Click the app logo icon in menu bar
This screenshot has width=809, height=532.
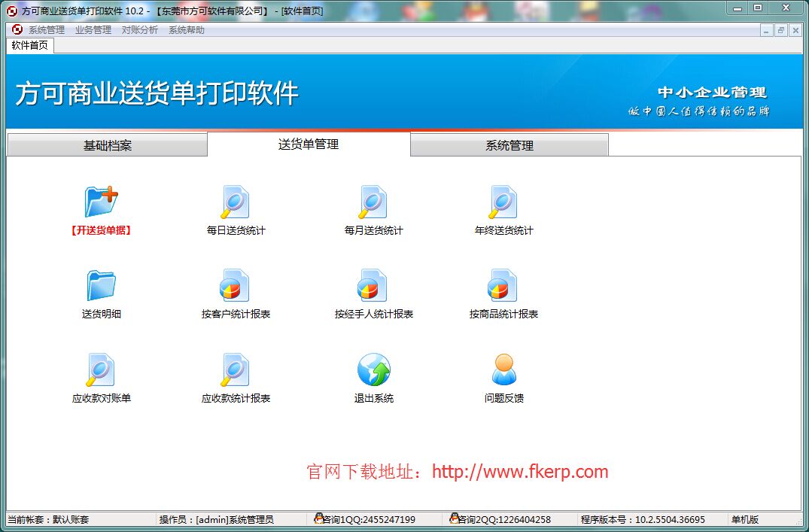click(x=17, y=29)
